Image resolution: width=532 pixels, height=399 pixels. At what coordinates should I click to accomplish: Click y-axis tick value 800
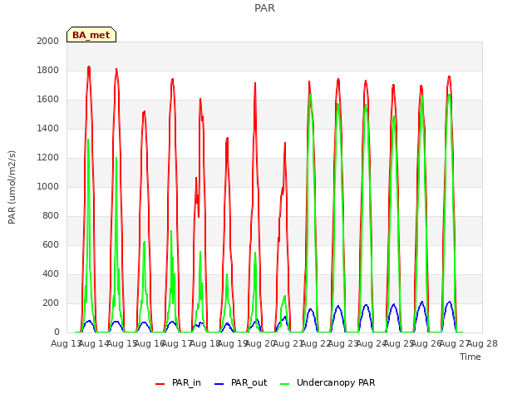(51, 216)
